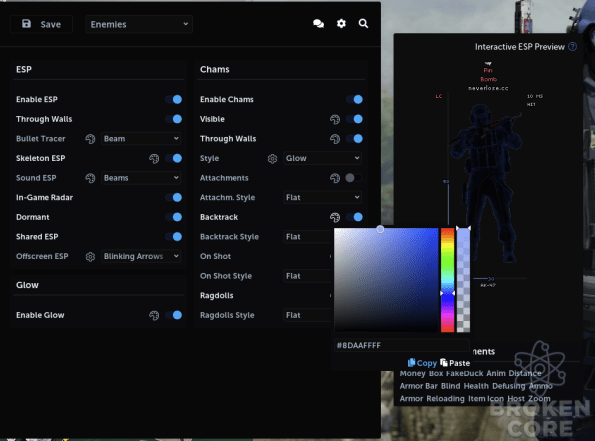This screenshot has height=441, width=595.
Task: Select the Armor Bar element tag
Action: (419, 386)
